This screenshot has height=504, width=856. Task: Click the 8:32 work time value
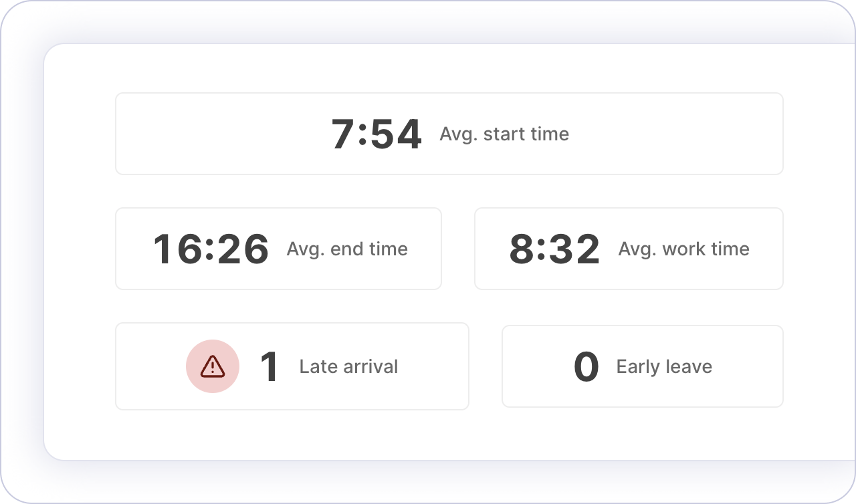[x=554, y=249]
